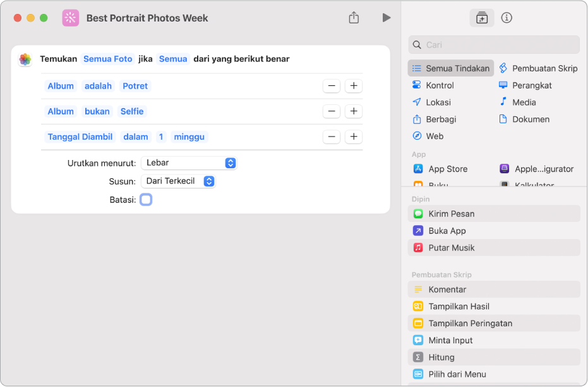The width and height of the screenshot is (588, 387).
Task: Click the Share shortcut icon
Action: 354,18
